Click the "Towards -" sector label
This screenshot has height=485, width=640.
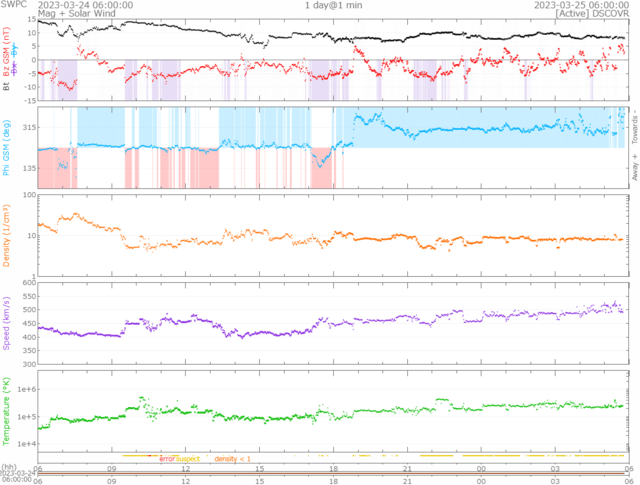click(634, 123)
